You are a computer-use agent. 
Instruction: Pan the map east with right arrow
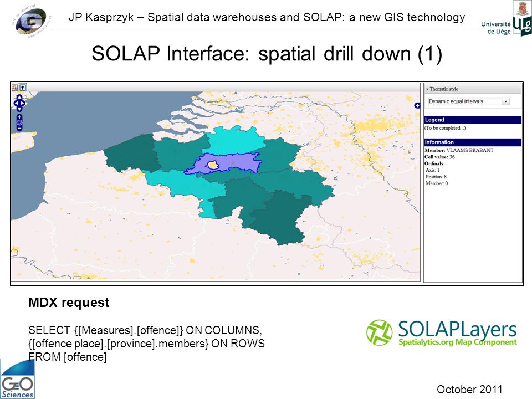click(22, 103)
